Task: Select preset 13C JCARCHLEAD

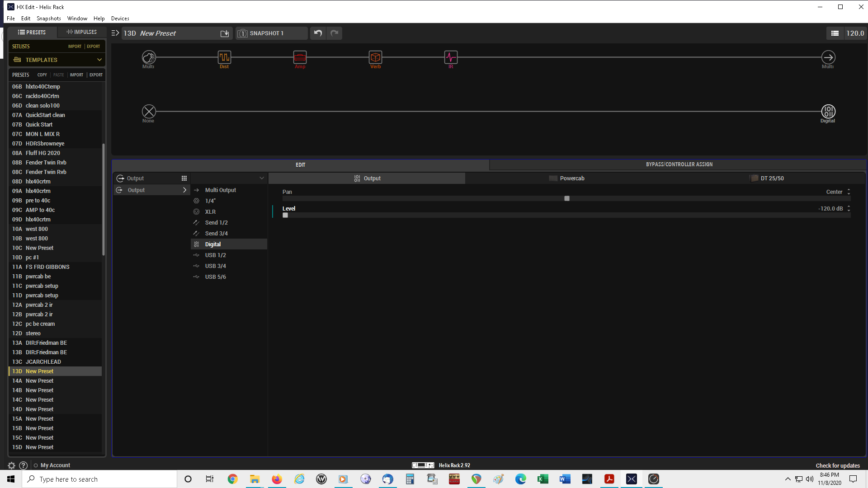Action: (43, 362)
